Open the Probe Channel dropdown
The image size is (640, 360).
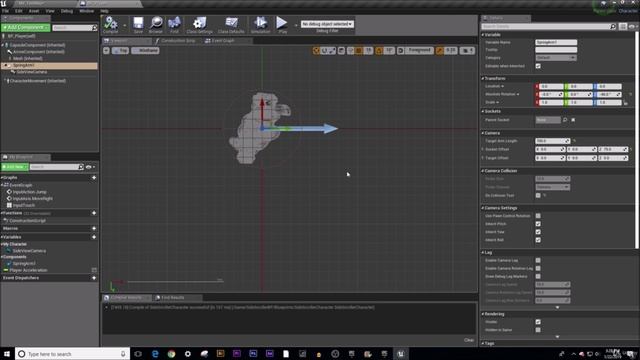(552, 187)
